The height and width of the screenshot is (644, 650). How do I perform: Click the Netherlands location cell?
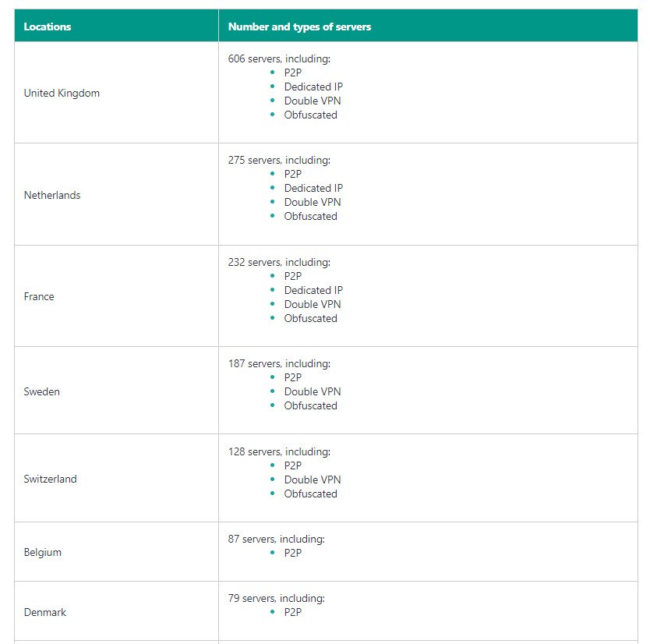tap(52, 195)
